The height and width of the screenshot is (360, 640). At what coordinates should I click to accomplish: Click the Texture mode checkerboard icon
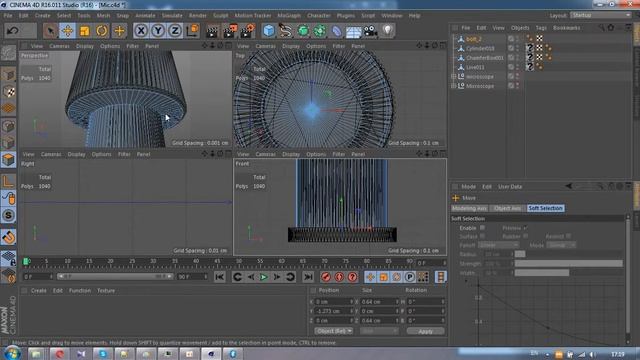point(8,91)
